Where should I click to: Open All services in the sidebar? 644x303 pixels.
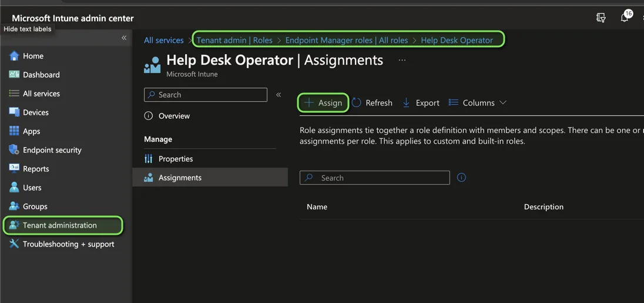click(x=41, y=94)
